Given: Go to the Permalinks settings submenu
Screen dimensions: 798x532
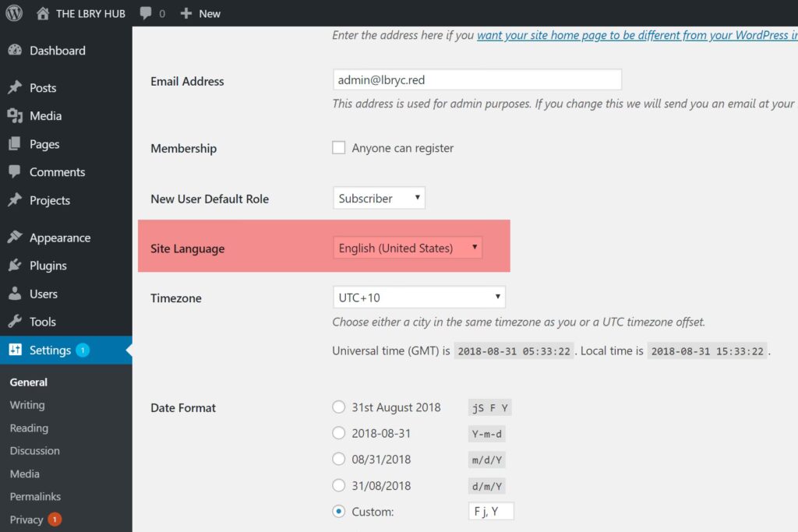Looking at the screenshot, I should point(35,496).
